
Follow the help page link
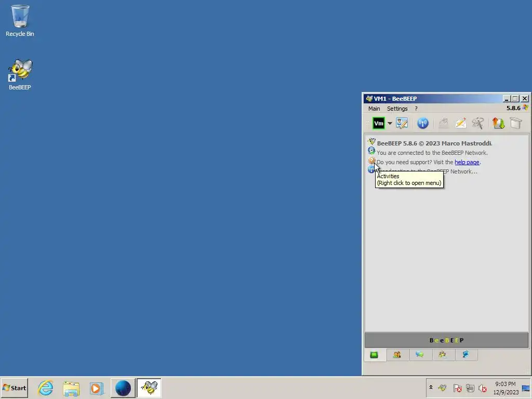[467, 162]
